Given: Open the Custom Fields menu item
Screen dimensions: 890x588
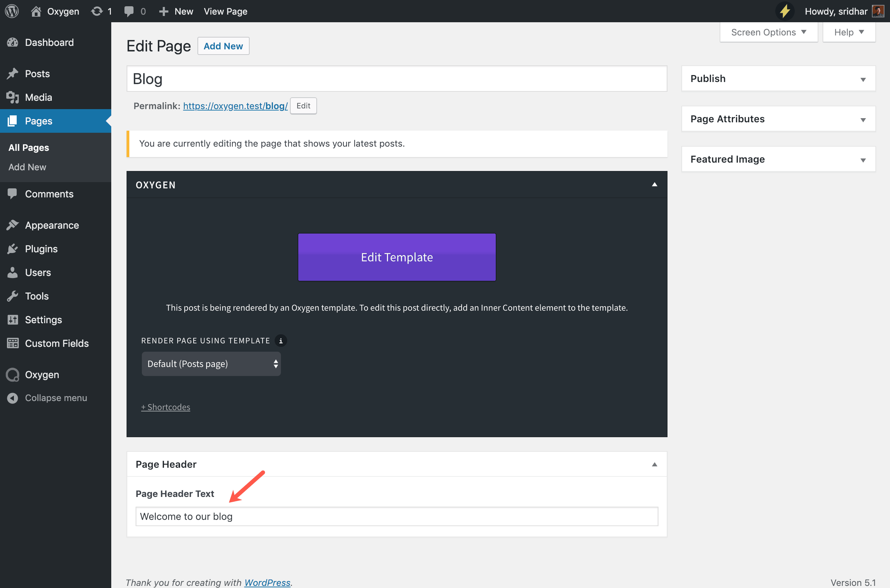Looking at the screenshot, I should (57, 343).
